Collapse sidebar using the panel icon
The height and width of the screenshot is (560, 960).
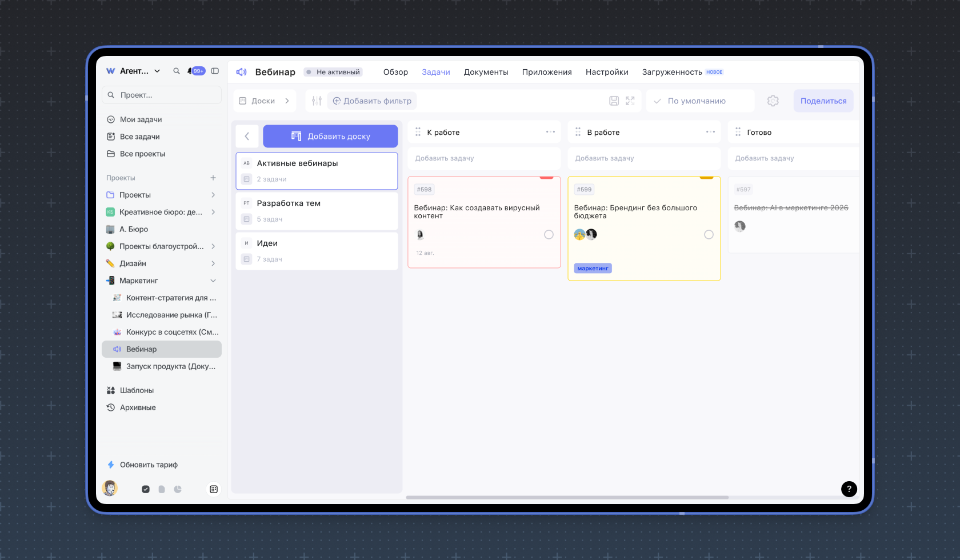coord(215,71)
